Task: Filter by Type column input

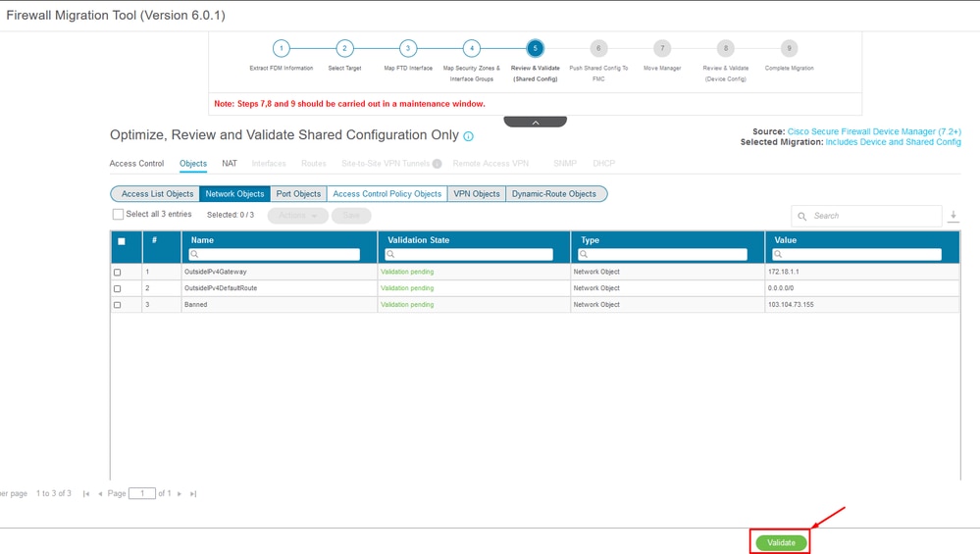Action: pos(662,254)
